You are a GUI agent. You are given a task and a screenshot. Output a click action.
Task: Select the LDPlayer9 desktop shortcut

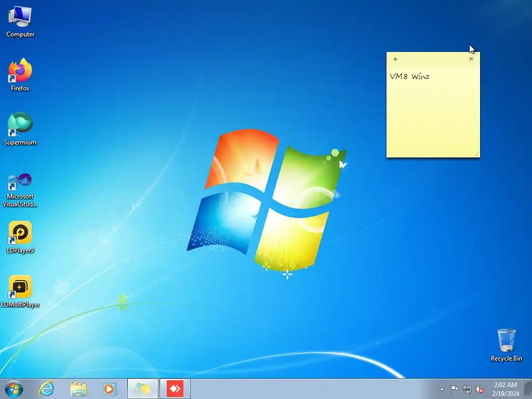pos(20,237)
